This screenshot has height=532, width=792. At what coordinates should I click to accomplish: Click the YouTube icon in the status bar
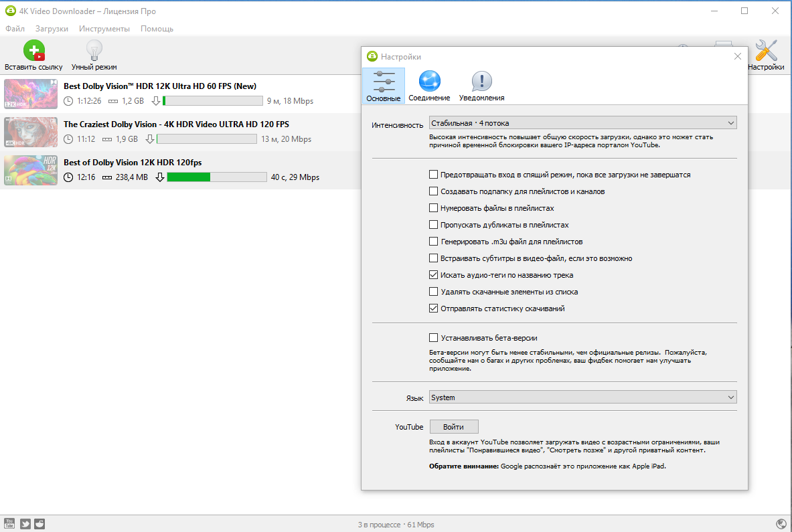(x=9, y=523)
